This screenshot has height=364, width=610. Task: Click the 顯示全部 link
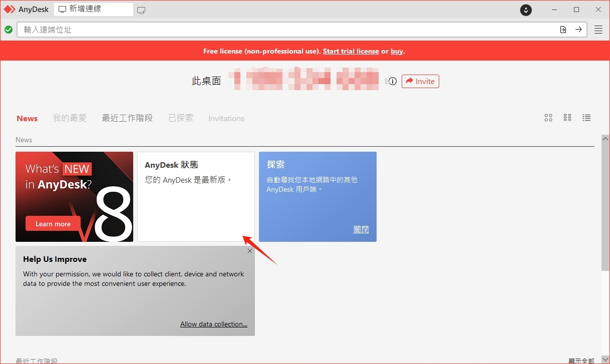click(581, 360)
